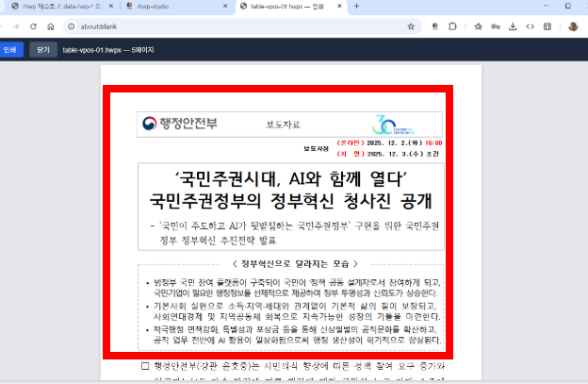Maximize the browser window

568,6
